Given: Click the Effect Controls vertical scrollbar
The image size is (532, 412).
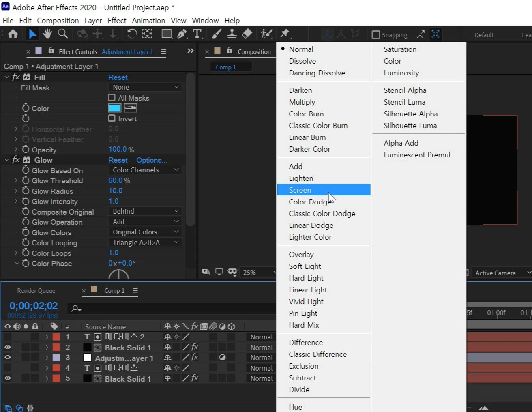Looking at the screenshot, I should coord(190,149).
